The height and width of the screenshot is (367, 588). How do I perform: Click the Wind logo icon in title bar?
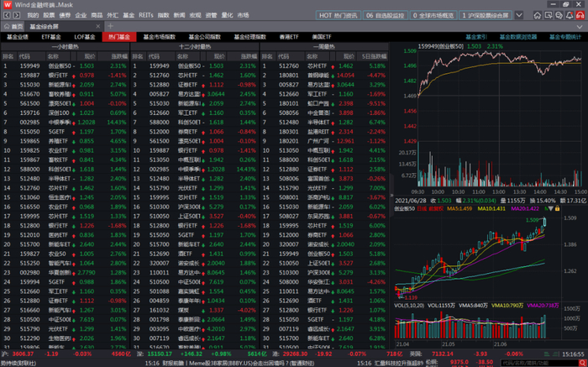pos(7,5)
